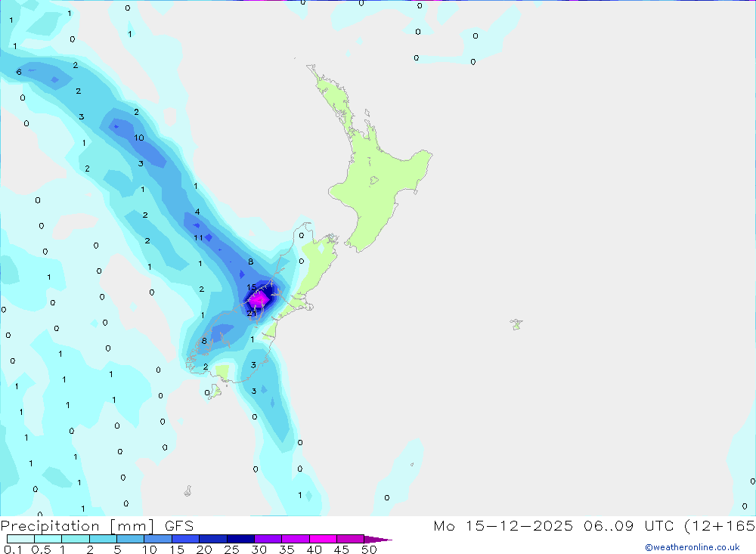
Task: Click the magenta precipitation maximum over South Island
Action: coord(259,300)
